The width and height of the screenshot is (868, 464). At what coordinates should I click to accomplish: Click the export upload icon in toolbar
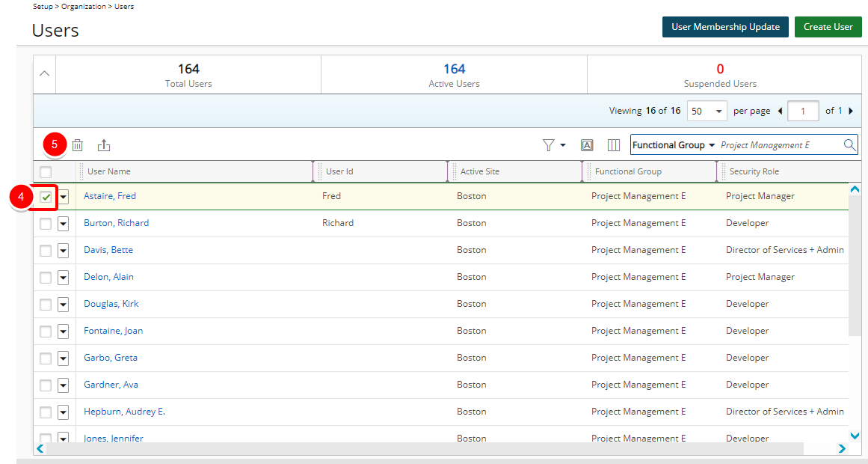click(104, 145)
